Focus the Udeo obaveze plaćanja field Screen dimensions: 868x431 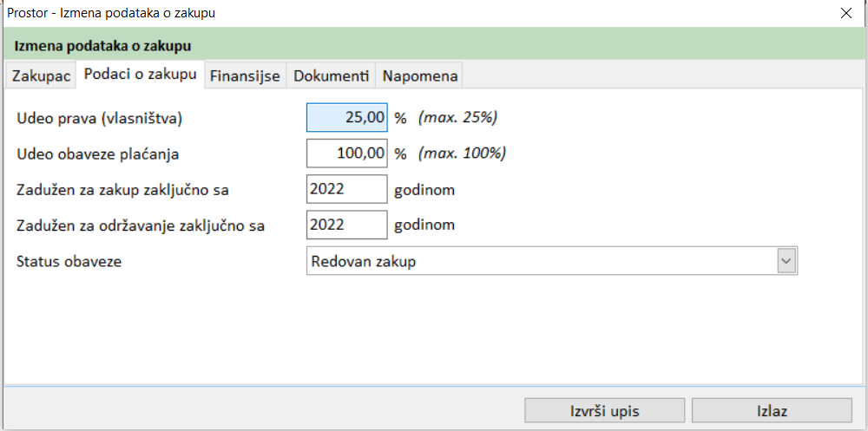[346, 153]
